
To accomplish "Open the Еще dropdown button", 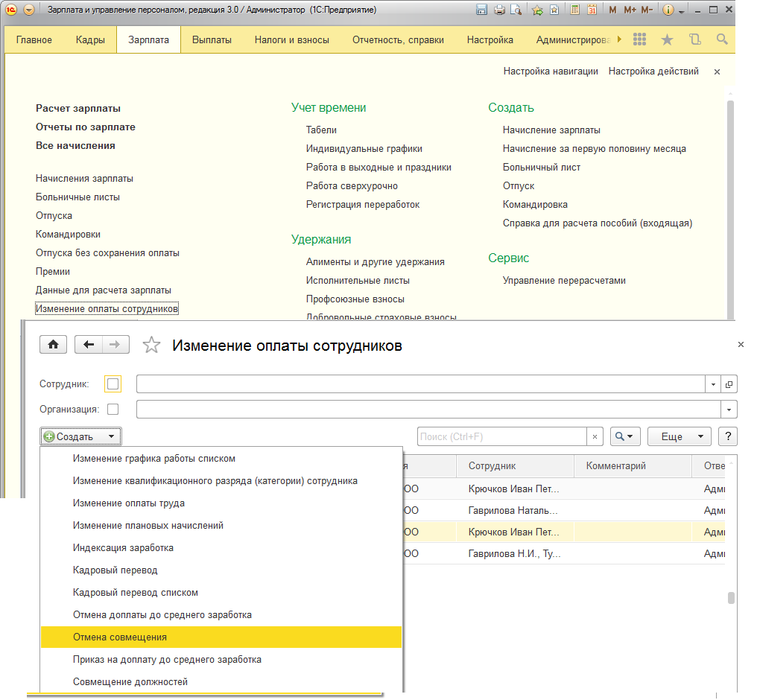I will 679,436.
